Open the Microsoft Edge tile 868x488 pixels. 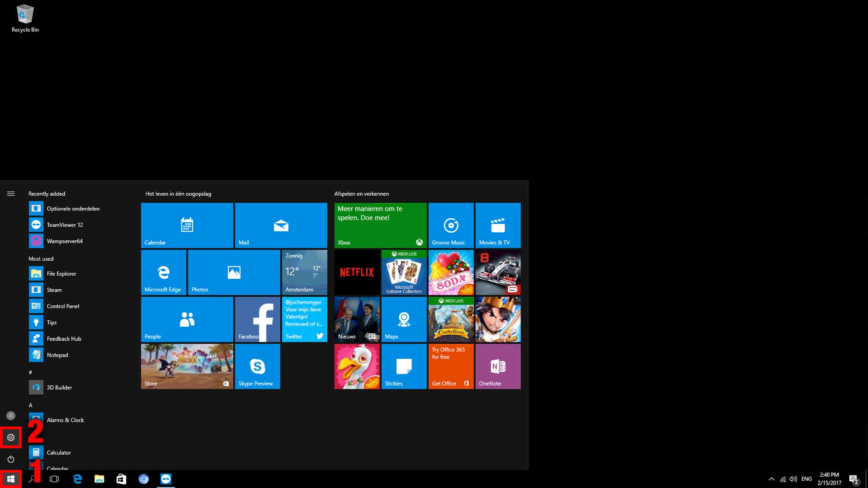coord(164,272)
